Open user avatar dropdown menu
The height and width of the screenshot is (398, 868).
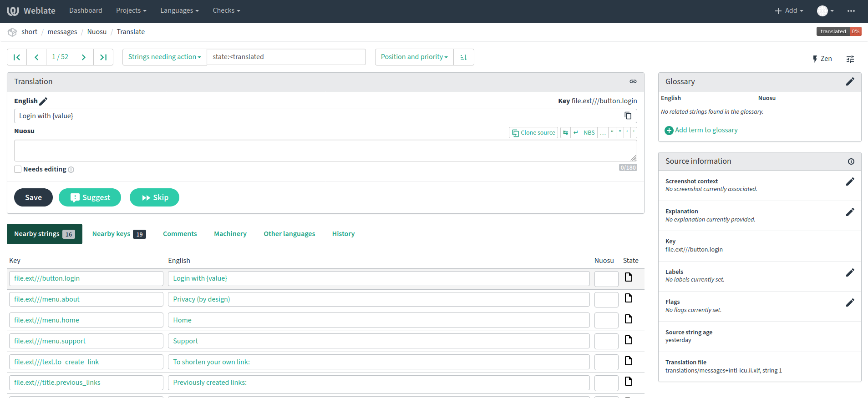[825, 10]
